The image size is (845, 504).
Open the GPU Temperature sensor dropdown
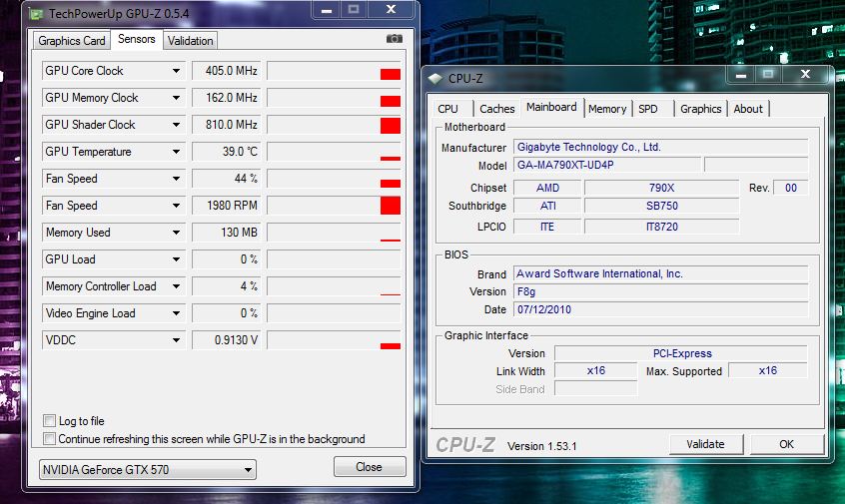tap(176, 152)
